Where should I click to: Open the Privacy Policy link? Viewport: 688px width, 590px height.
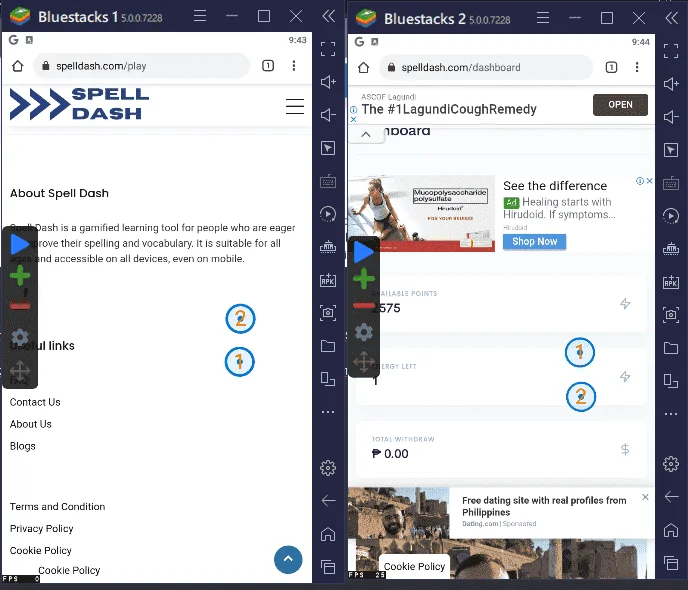pos(42,529)
